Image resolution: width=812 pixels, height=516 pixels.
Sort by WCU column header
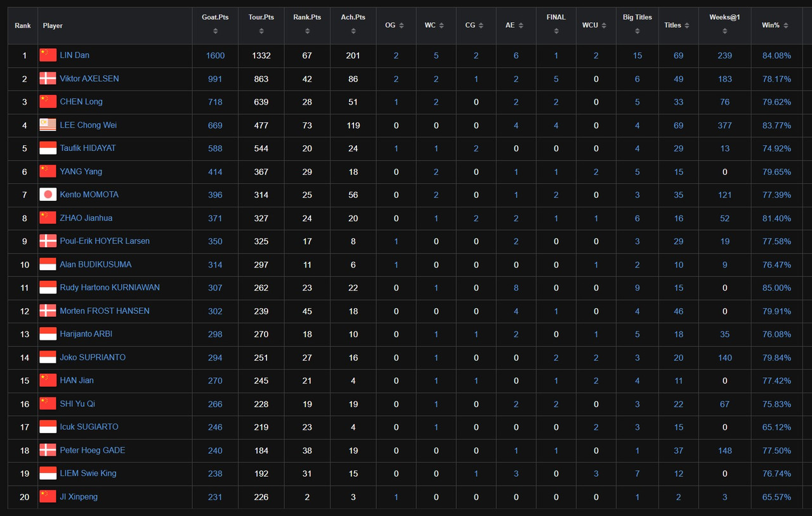click(x=596, y=25)
